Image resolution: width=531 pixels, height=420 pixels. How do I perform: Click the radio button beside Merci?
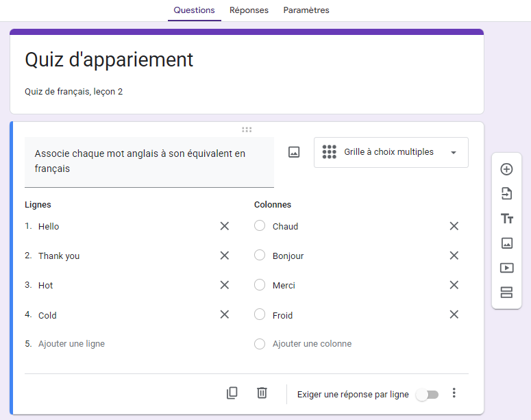click(260, 285)
